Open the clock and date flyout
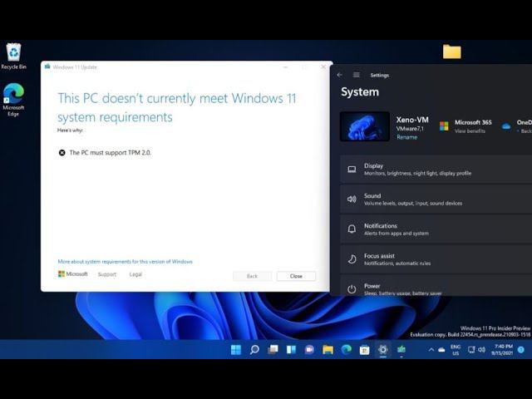The height and width of the screenshot is (399, 532). 502,350
